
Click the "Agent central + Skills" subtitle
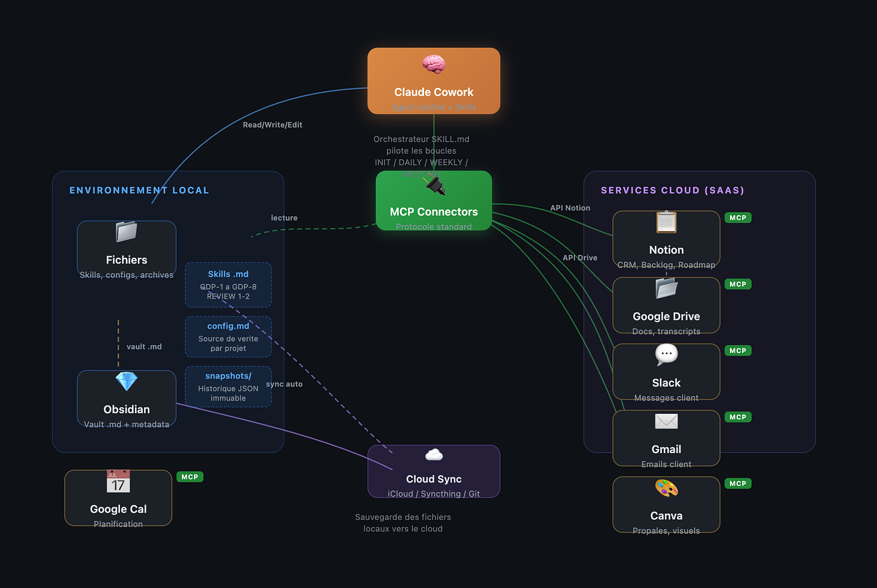(x=434, y=107)
